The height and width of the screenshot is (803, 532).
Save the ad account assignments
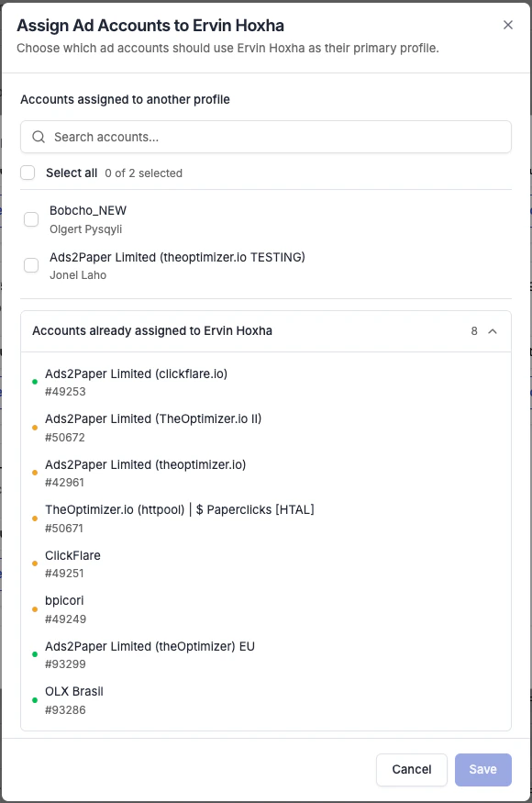[x=482, y=769]
